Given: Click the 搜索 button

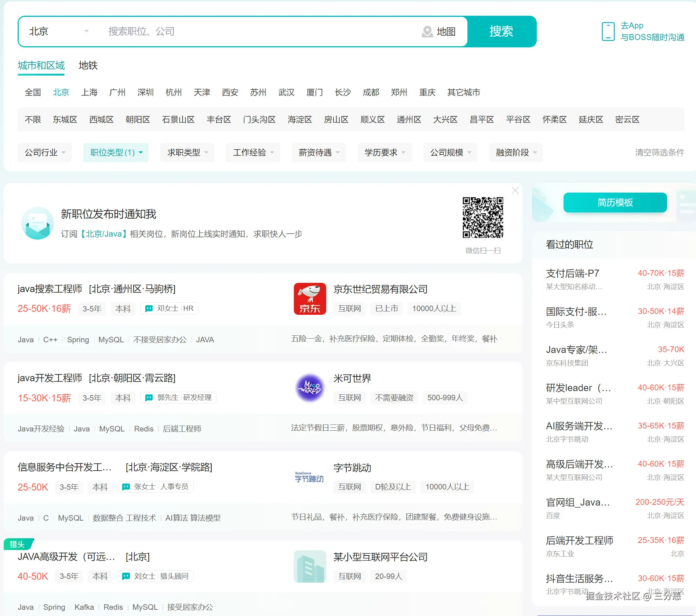Looking at the screenshot, I should [x=502, y=32].
